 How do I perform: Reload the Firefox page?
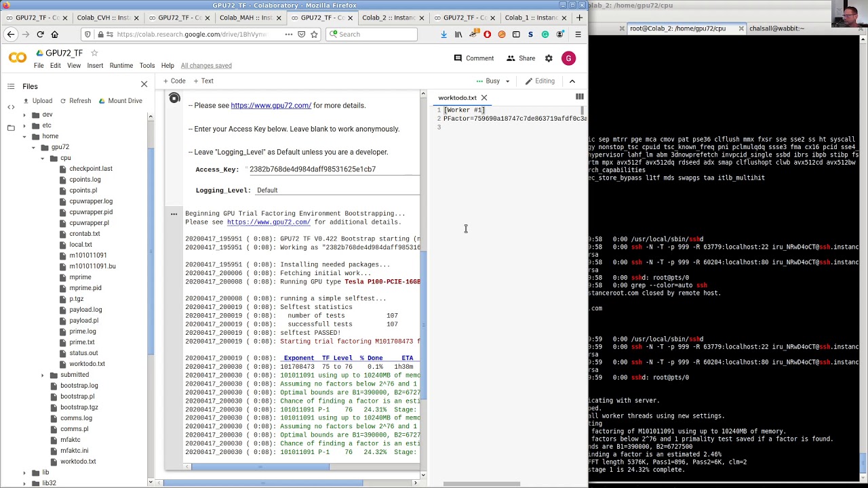[40, 34]
